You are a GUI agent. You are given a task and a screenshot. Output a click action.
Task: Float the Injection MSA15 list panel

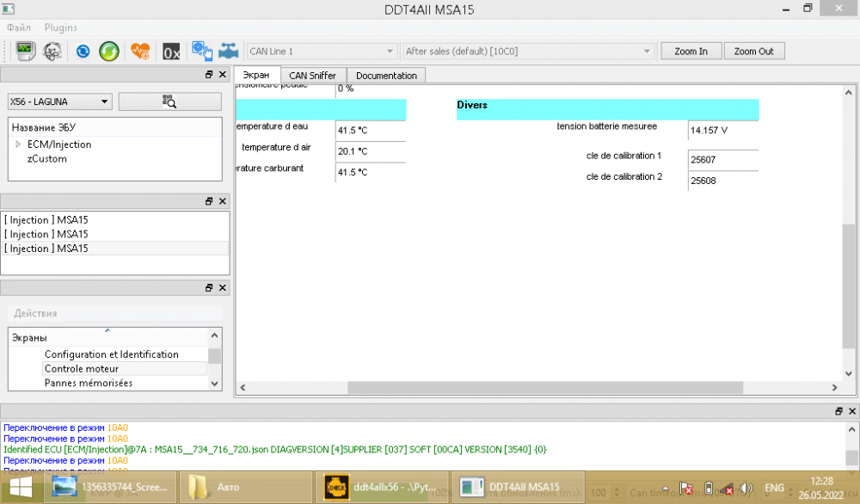tap(209, 201)
